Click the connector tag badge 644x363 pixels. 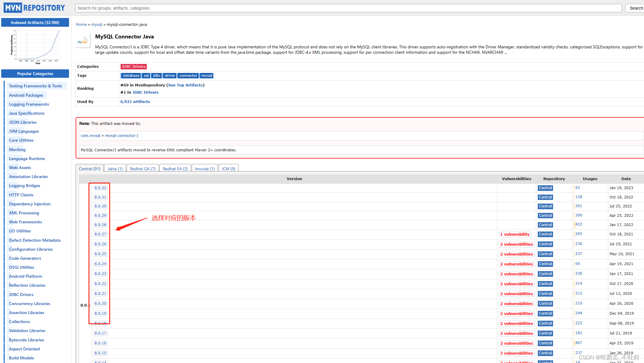tap(188, 75)
